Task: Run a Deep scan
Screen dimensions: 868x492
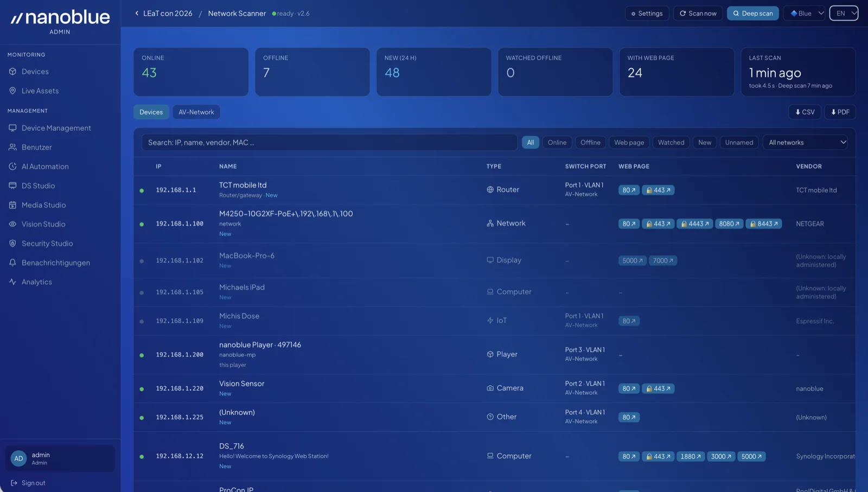Action: coord(753,14)
